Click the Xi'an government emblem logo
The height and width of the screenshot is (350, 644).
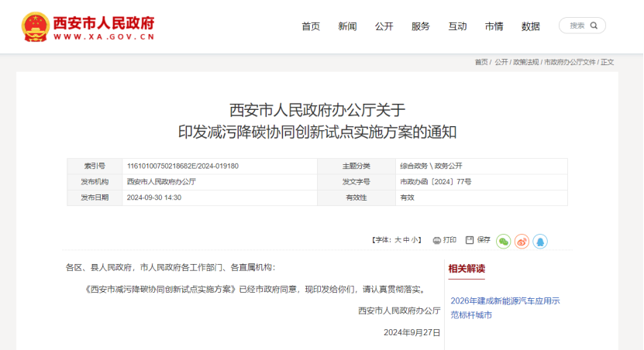[34, 26]
